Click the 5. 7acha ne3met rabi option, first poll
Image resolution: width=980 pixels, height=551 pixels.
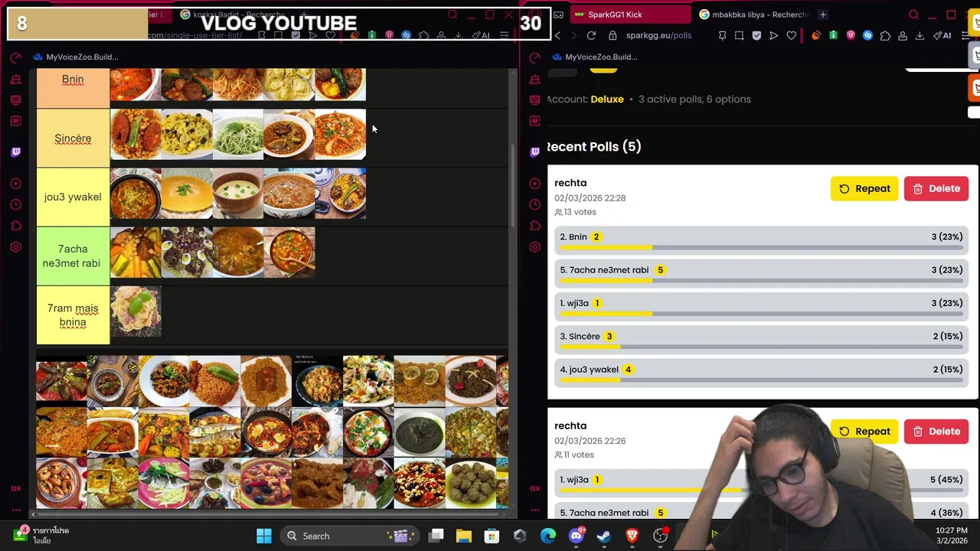click(x=761, y=275)
